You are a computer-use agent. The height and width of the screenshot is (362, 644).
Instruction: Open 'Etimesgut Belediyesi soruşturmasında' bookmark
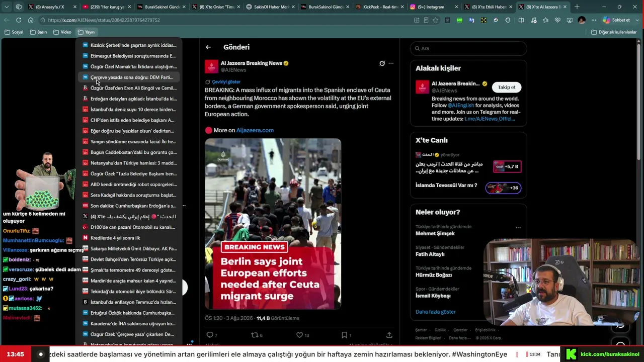(129, 56)
